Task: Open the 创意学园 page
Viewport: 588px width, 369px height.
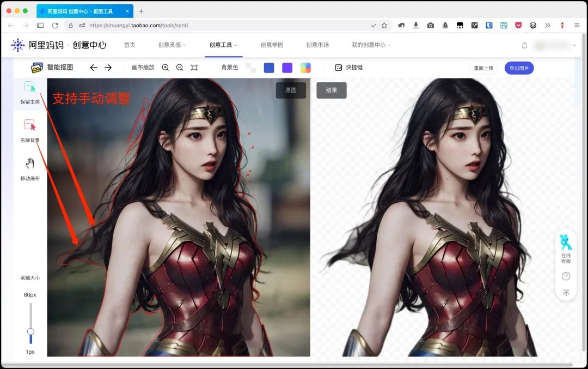Action: 272,45
